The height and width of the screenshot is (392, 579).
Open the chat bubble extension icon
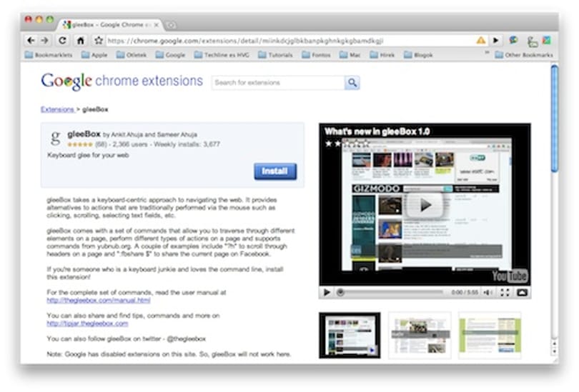click(513, 40)
